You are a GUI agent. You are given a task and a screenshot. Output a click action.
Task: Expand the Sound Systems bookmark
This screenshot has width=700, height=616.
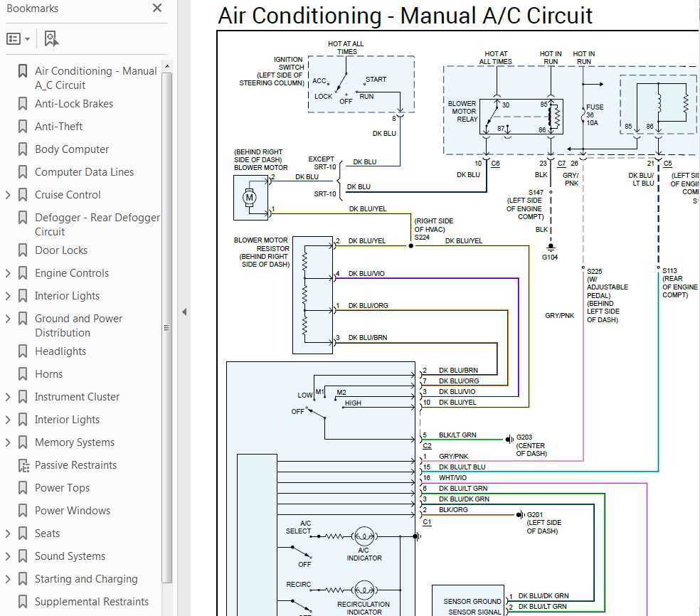(8, 556)
